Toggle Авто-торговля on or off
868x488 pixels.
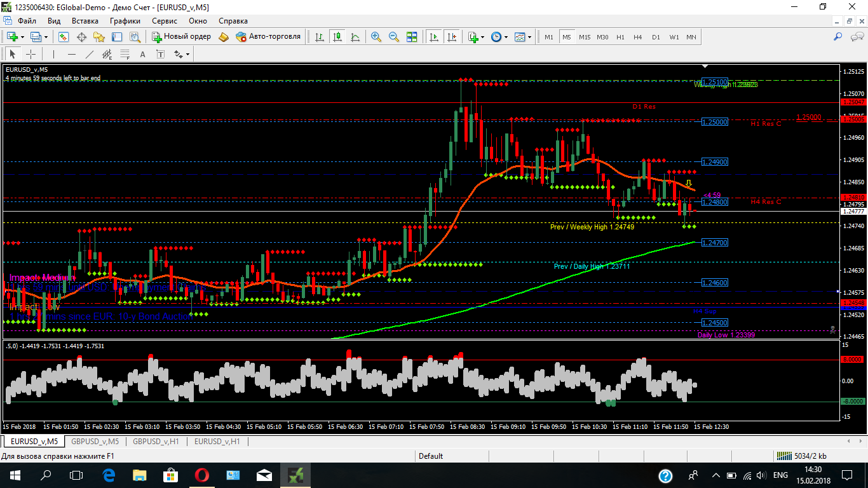pos(268,37)
